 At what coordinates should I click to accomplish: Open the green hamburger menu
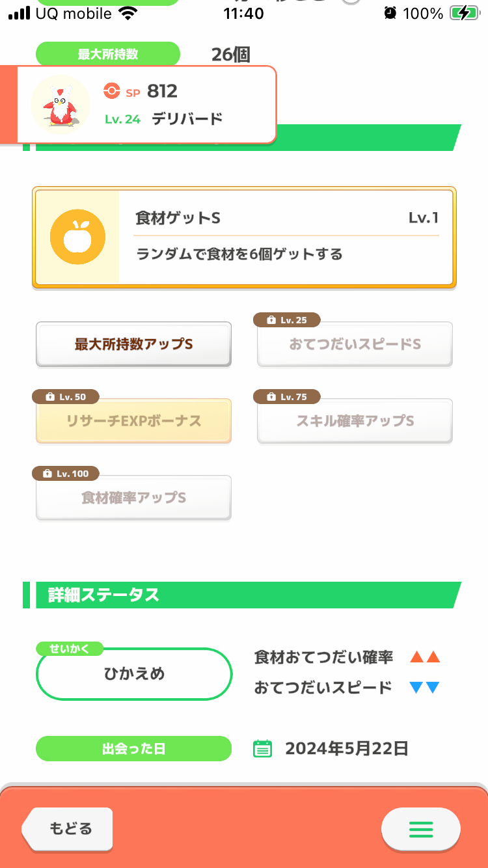[x=420, y=829]
